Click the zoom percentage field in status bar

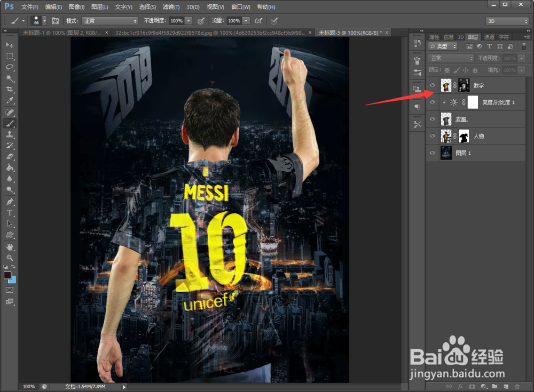(x=29, y=387)
